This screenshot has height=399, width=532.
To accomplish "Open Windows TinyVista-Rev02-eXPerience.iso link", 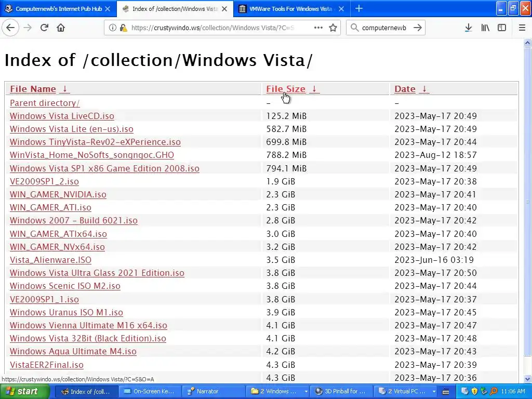I will click(x=95, y=142).
